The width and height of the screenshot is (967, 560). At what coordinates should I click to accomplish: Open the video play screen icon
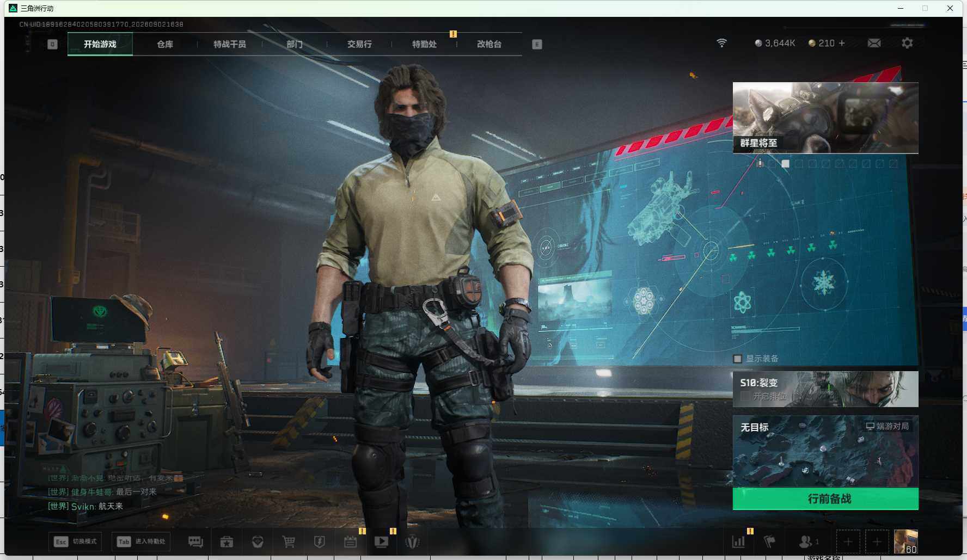click(382, 541)
